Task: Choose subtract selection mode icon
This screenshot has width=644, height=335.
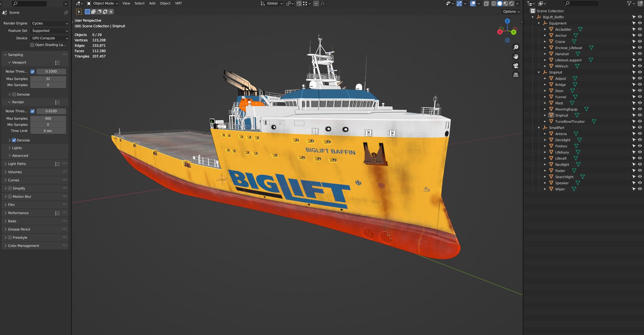Action: click(x=99, y=12)
